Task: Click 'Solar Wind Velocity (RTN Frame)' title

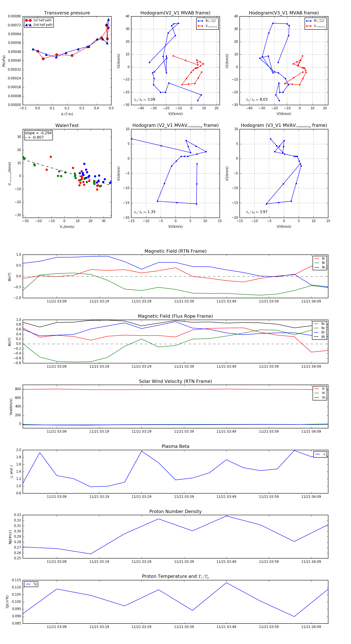Action: [175, 381]
